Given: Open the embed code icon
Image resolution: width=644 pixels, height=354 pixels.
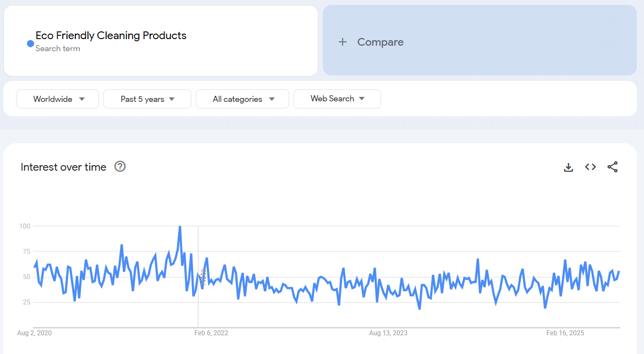Looking at the screenshot, I should pyautogui.click(x=591, y=167).
